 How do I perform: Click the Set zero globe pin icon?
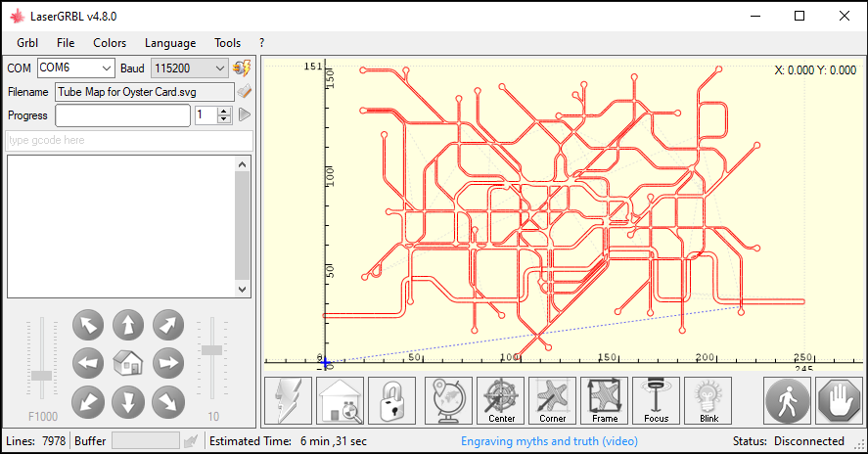point(448,401)
